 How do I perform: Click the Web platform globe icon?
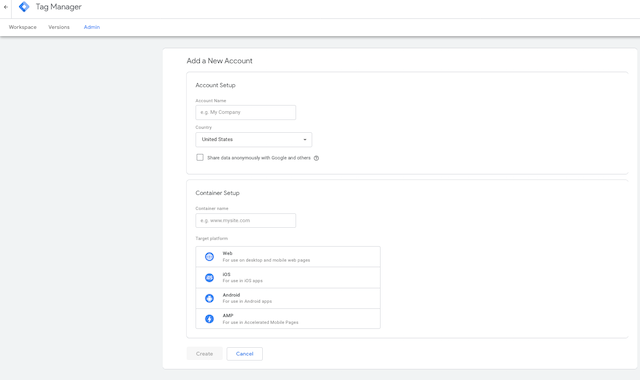pos(209,257)
